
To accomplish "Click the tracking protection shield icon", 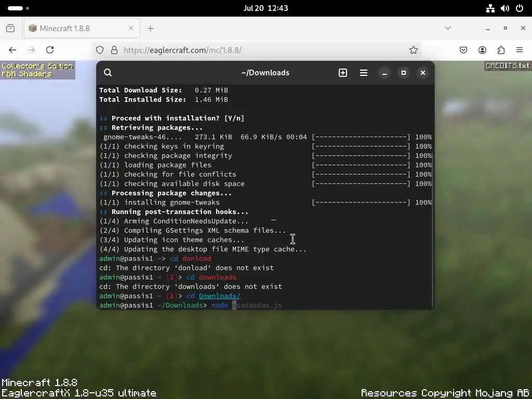I will (x=99, y=50).
